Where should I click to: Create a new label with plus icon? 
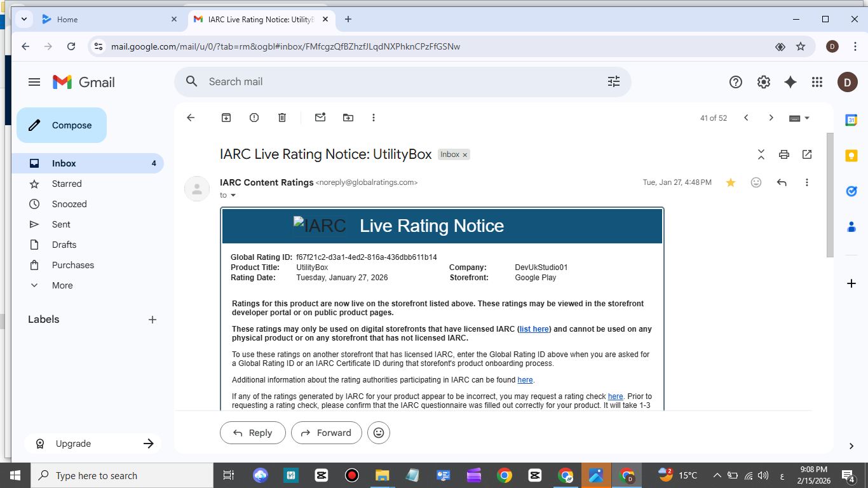tap(153, 320)
